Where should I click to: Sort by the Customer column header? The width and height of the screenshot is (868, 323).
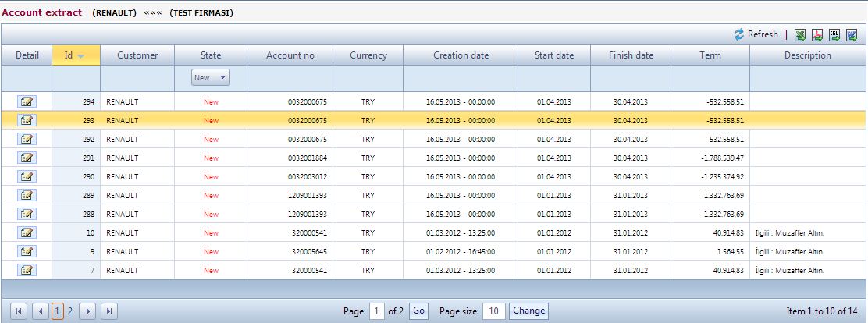click(x=137, y=55)
